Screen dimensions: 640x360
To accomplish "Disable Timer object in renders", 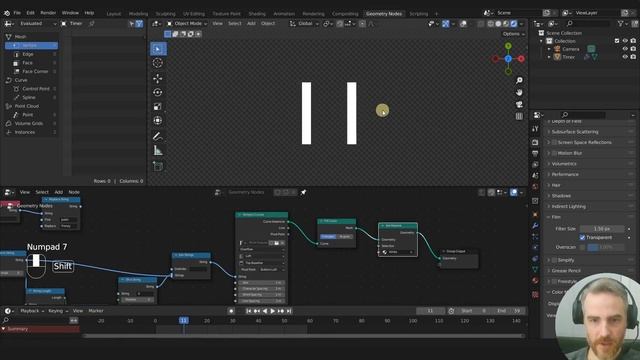I will 633,57.
